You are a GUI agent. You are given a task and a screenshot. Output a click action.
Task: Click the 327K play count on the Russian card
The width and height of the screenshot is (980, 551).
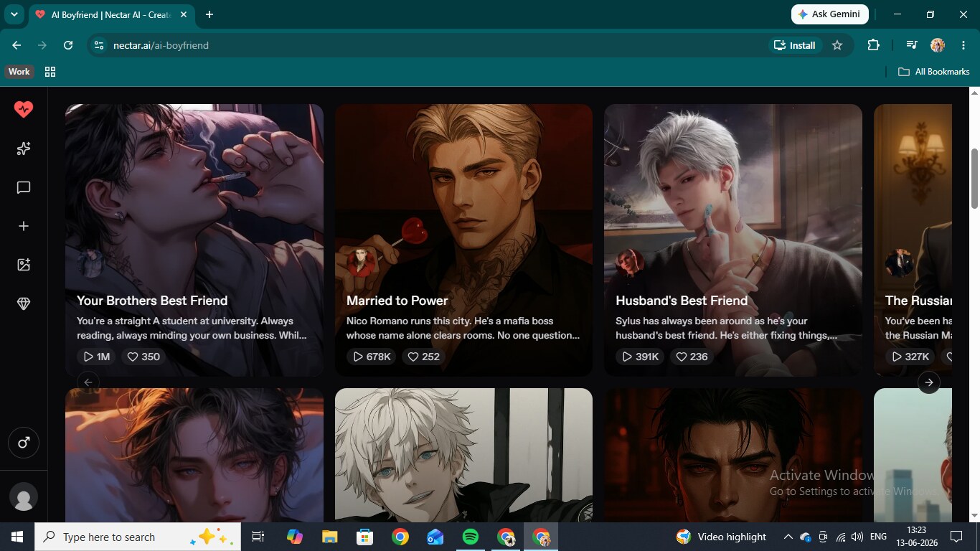tap(910, 357)
